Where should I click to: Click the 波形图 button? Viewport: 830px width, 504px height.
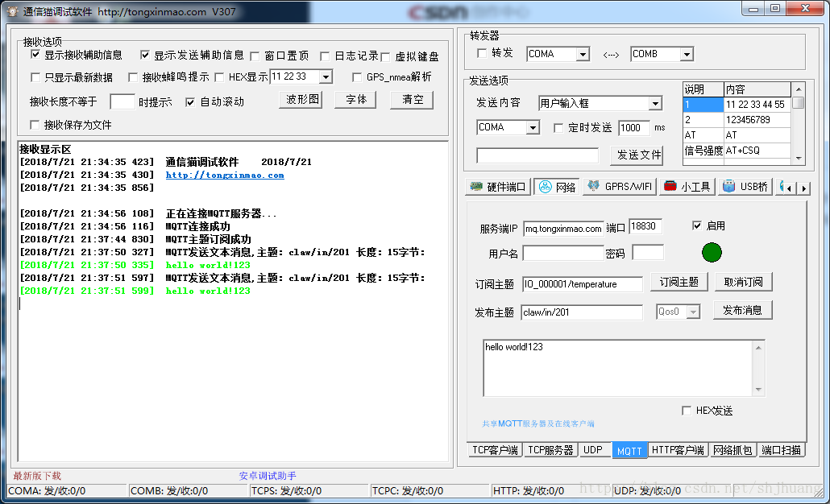click(301, 99)
